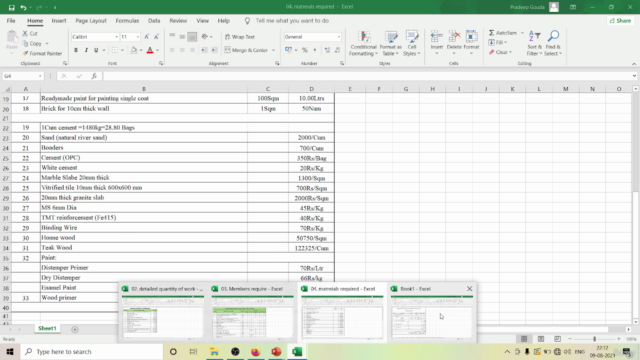Toggle Italic formatting

click(86, 50)
